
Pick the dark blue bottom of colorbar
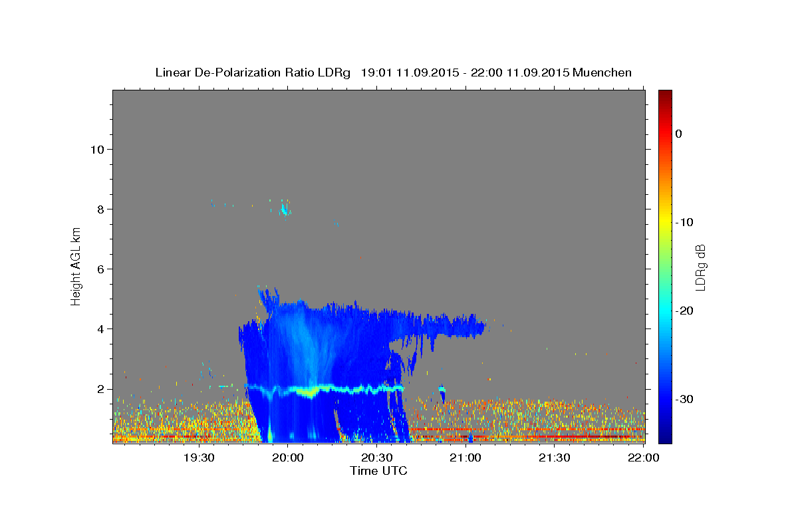(x=665, y=438)
